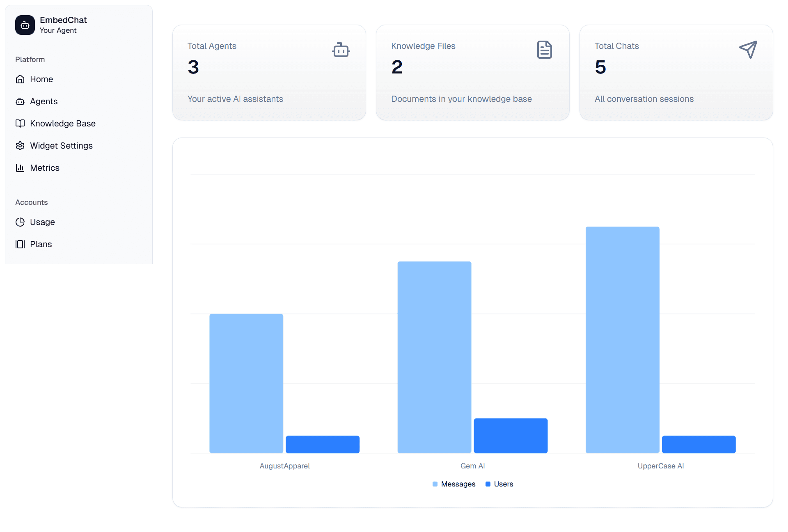Select the Metrics bar-chart icon

coord(21,167)
